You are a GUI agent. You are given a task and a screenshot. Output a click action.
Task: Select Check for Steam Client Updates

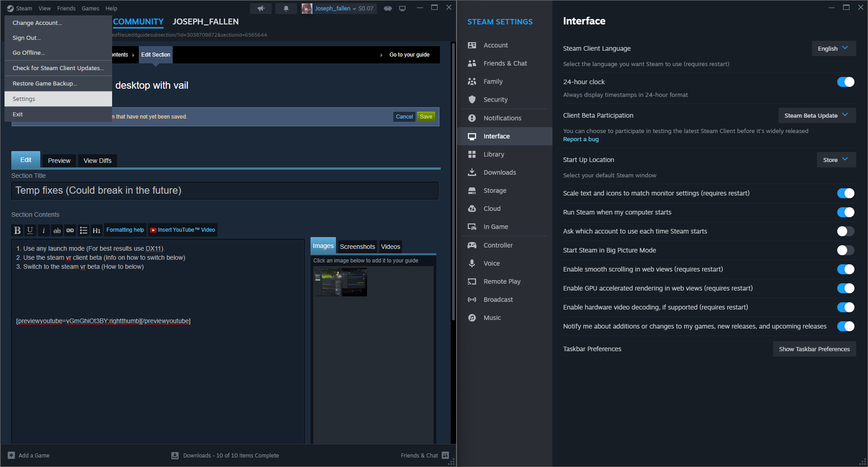point(58,68)
